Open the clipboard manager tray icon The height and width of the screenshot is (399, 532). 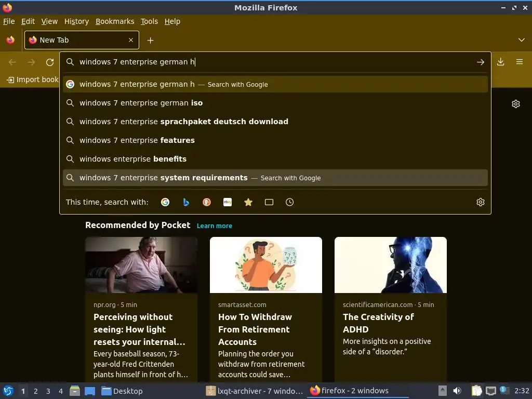click(x=477, y=391)
